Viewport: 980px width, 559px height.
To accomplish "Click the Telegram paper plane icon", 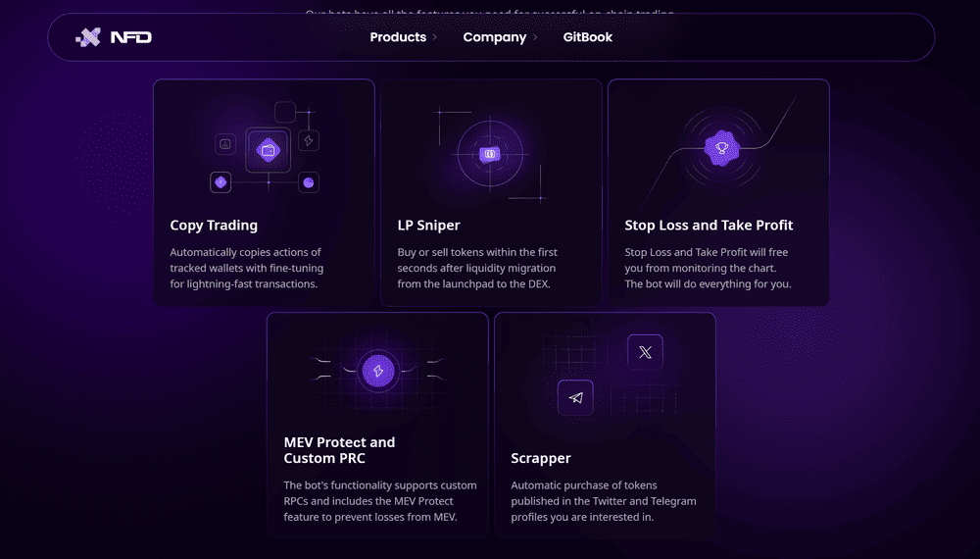I will tap(575, 398).
